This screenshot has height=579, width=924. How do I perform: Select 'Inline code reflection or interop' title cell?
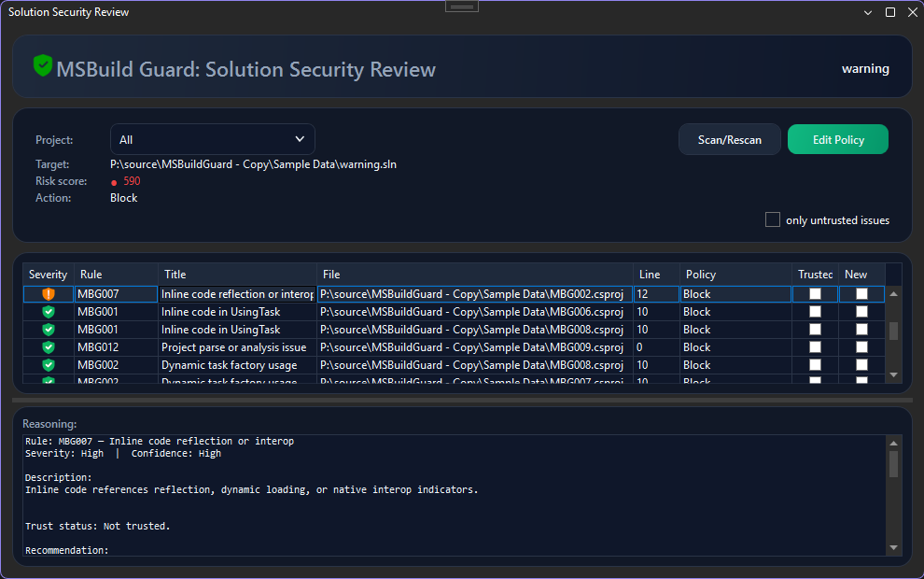(x=237, y=293)
